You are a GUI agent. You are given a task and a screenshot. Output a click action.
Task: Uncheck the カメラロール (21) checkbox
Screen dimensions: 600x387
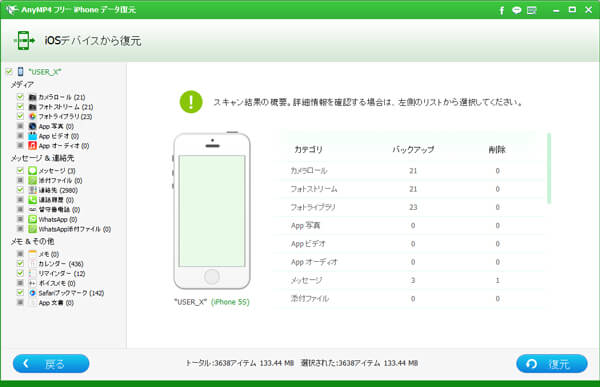[20, 97]
